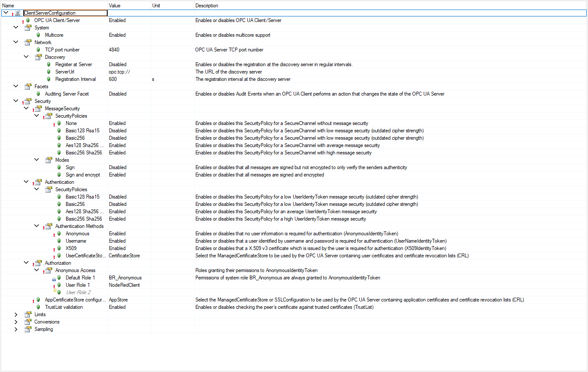
Task: Collapse the MessageSecurity tree node
Action: click(26, 109)
